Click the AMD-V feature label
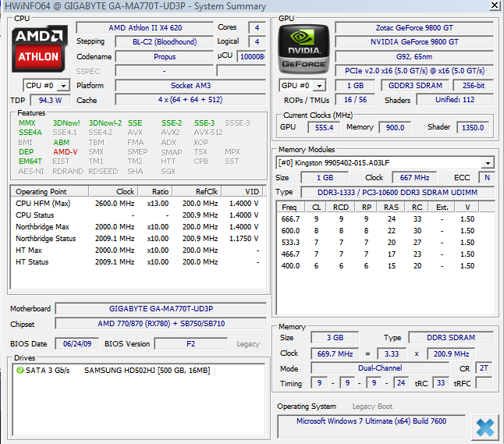This screenshot has width=504, height=444. click(x=66, y=151)
